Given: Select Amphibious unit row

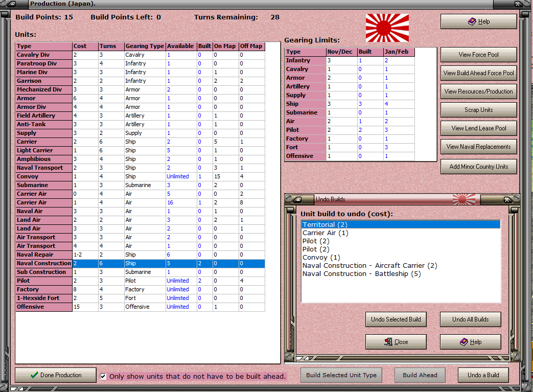Looking at the screenshot, I should [x=140, y=159].
